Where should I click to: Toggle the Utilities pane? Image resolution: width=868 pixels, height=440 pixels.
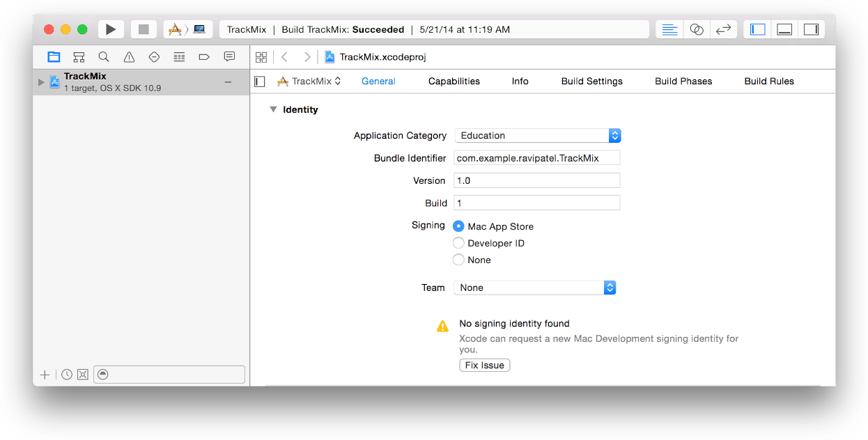811,29
